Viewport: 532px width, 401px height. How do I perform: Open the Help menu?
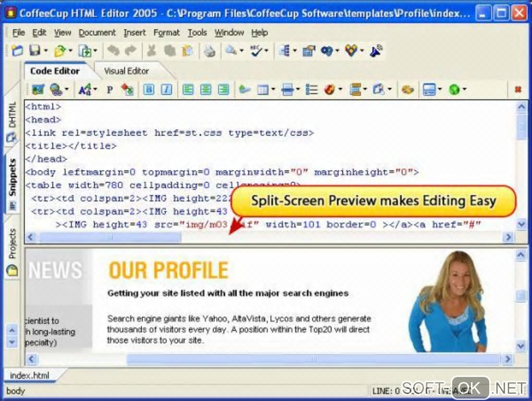tap(260, 32)
